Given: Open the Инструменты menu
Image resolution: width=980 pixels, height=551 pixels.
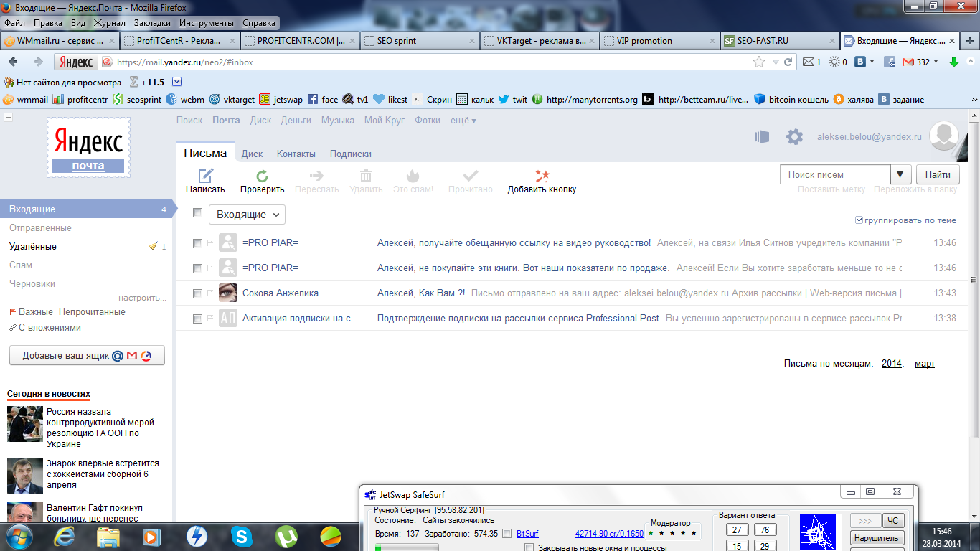Looking at the screenshot, I should [x=207, y=23].
